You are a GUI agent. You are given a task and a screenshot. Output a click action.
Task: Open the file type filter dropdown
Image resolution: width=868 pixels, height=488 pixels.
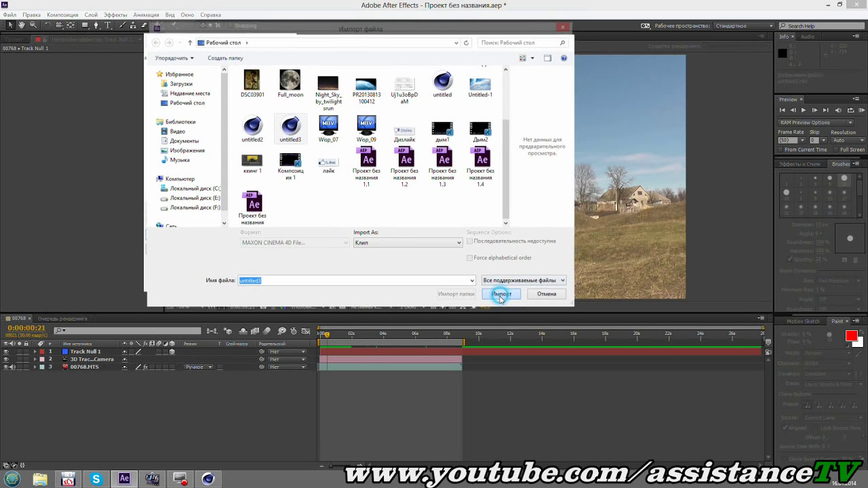click(x=524, y=280)
